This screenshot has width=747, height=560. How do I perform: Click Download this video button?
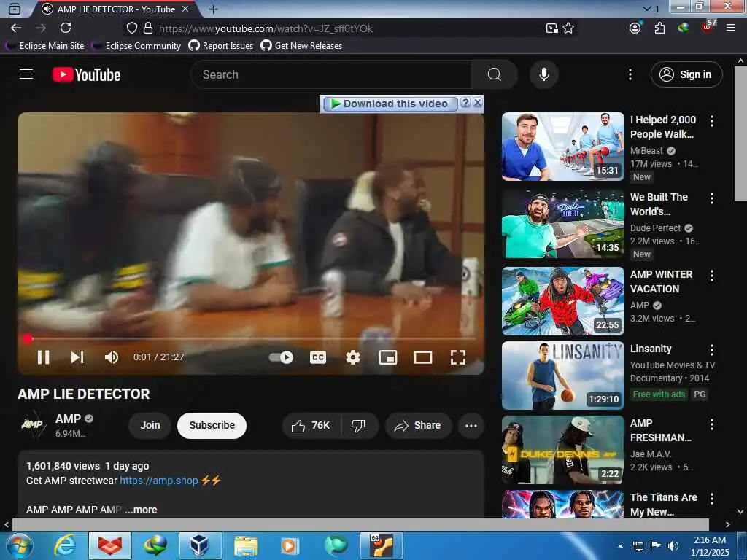pos(390,104)
